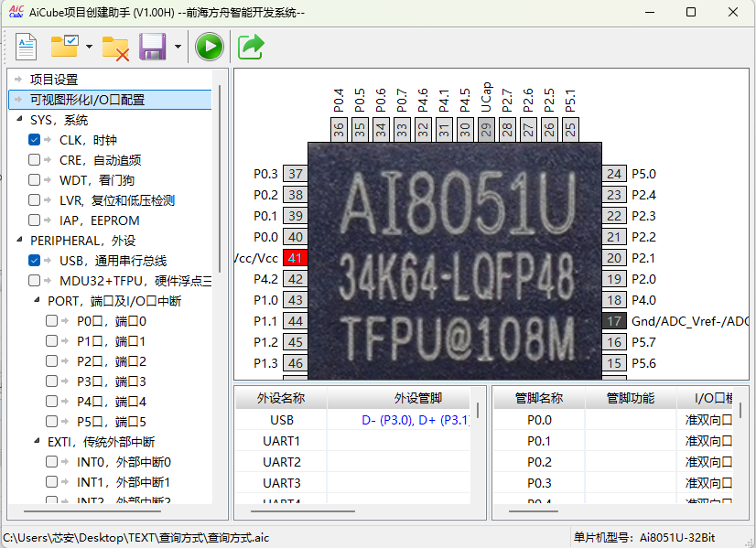Click pin 32 P4.6 on chip top
This screenshot has width=756, height=548.
(423, 129)
